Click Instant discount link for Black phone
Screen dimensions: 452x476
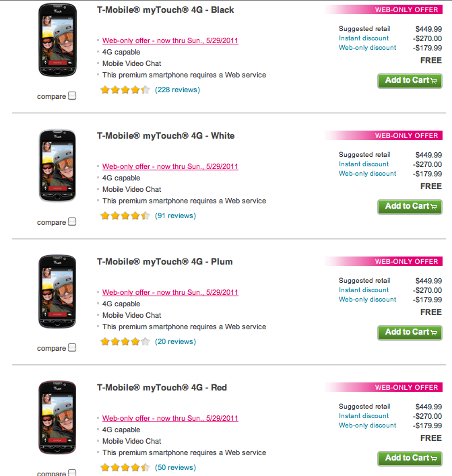point(364,38)
